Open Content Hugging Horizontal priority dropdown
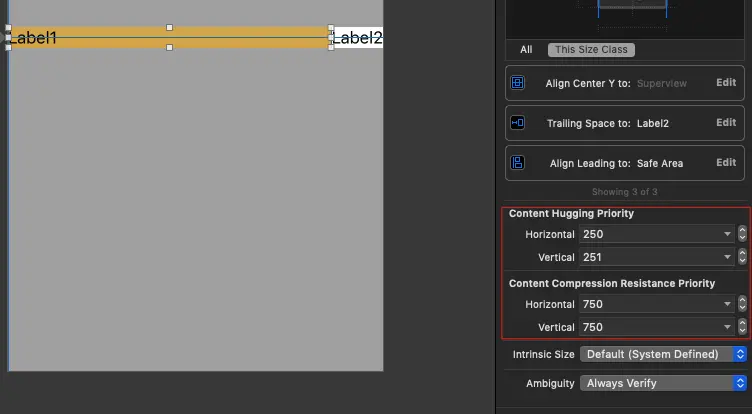Screen dimensions: 752x414 click(727, 234)
